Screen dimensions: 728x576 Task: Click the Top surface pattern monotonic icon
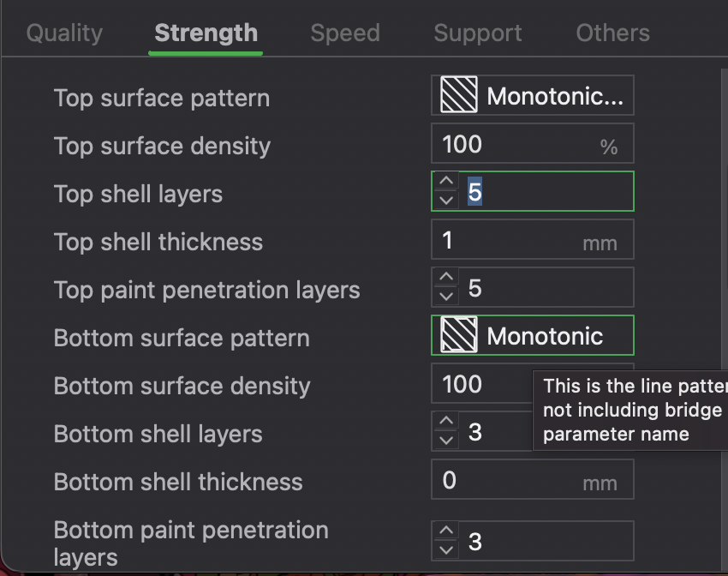pos(458,95)
